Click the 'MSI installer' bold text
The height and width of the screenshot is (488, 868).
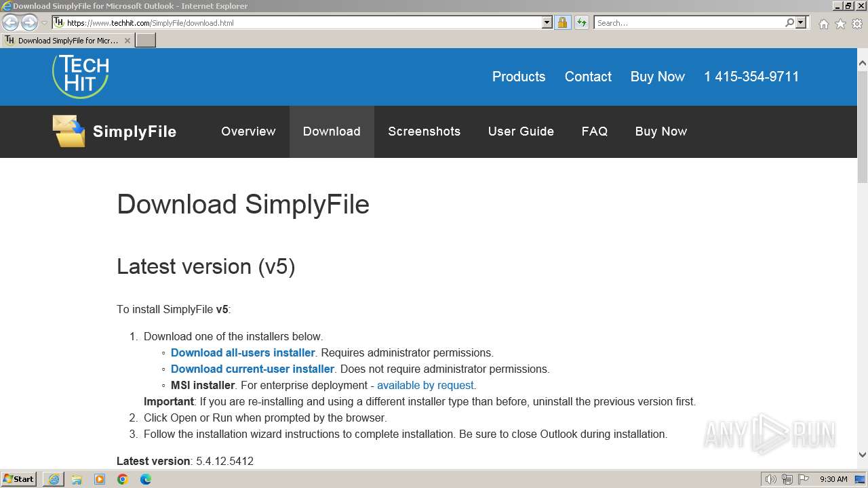(x=203, y=385)
